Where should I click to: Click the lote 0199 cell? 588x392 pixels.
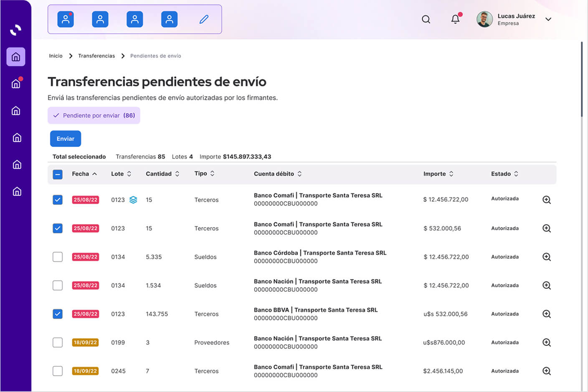point(118,342)
